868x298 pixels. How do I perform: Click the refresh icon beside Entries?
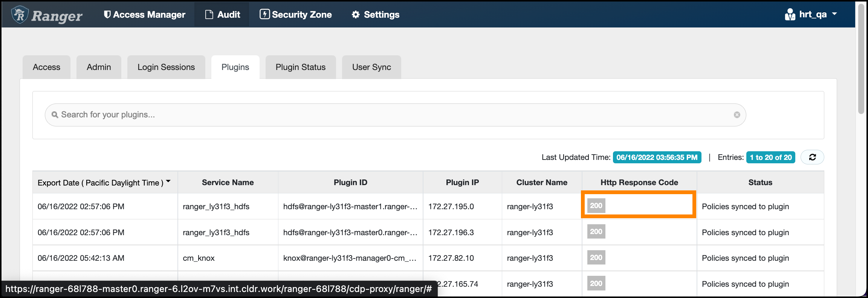tap(812, 157)
